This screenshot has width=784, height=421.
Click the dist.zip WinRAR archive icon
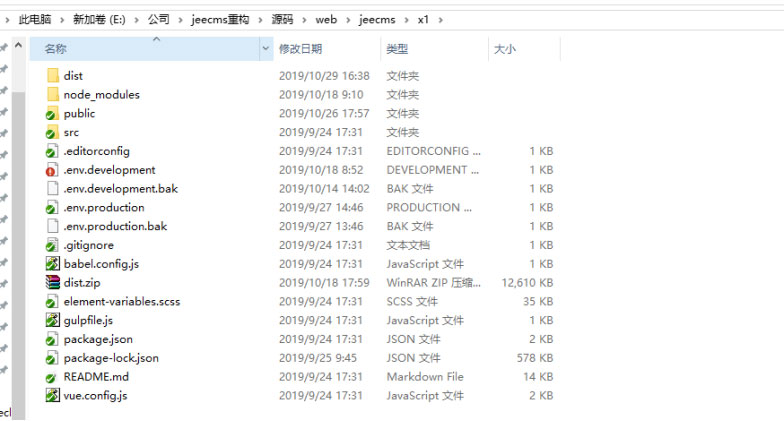tap(53, 283)
